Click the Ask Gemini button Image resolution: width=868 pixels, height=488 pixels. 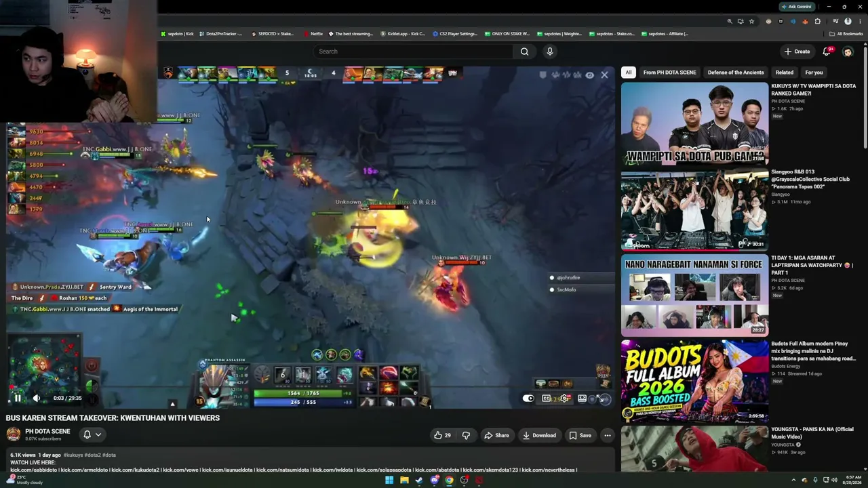pos(796,7)
